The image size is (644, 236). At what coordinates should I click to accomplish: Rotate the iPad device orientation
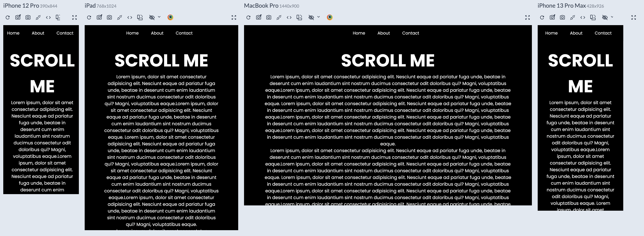pos(140,17)
